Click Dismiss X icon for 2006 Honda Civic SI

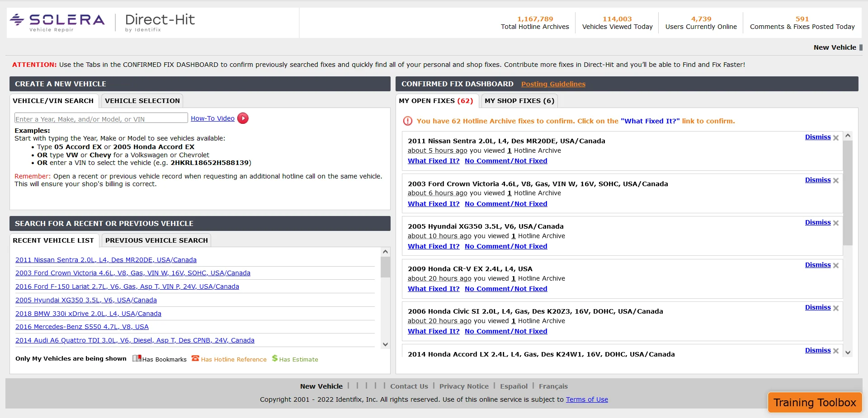[x=836, y=308]
